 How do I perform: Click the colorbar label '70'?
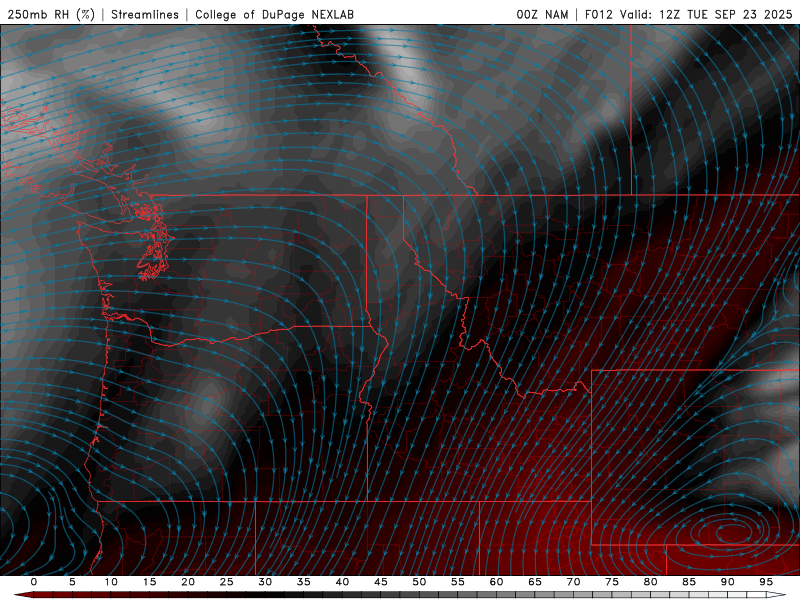(573, 582)
